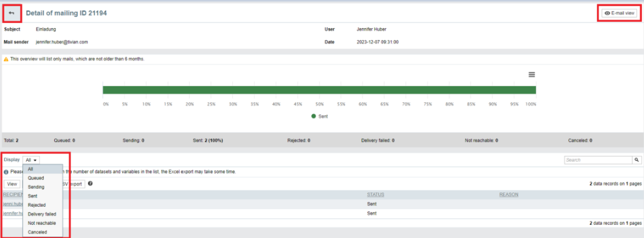Click the green Sent progress bar
The width and height of the screenshot is (644, 238).
click(x=319, y=90)
